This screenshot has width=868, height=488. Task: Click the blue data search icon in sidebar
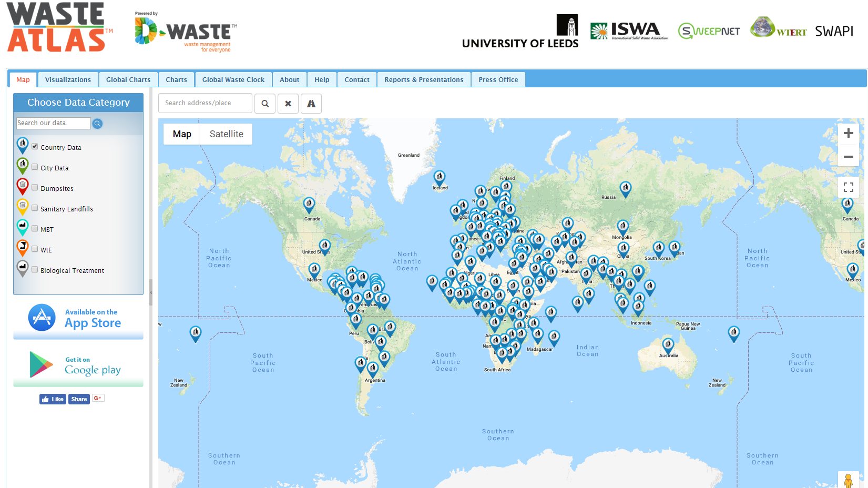tap(98, 124)
